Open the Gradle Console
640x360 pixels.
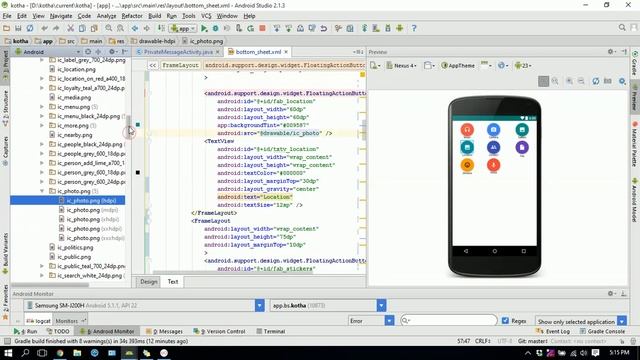coord(602,331)
